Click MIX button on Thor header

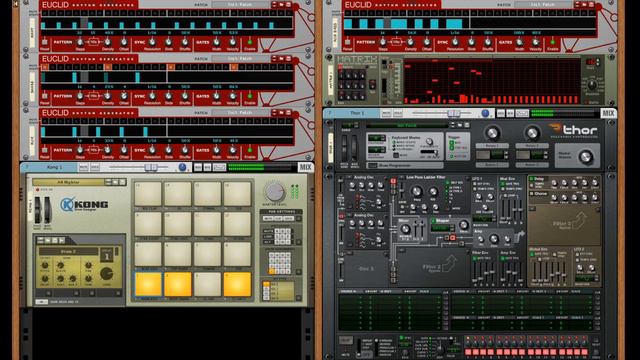click(x=608, y=113)
